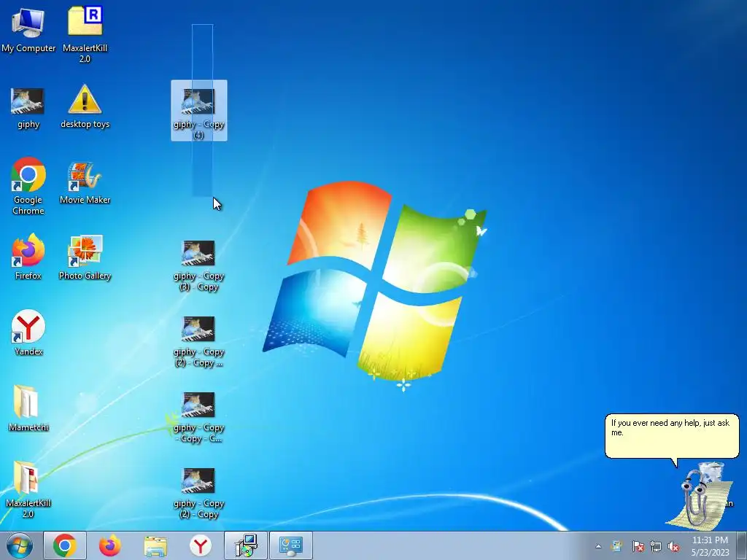
Task: Select the Movie Maker desktop shortcut
Action: [x=85, y=183]
